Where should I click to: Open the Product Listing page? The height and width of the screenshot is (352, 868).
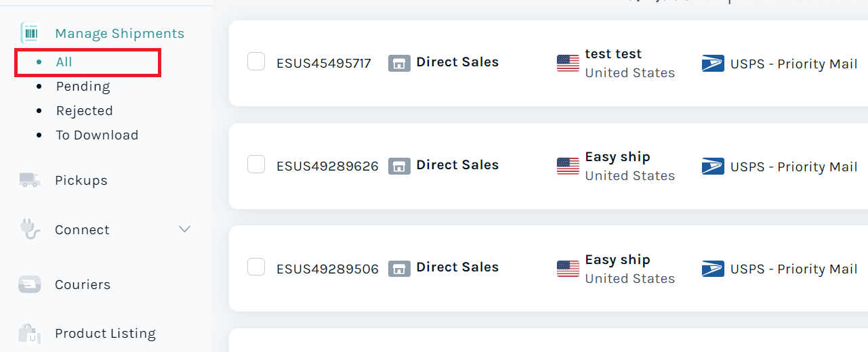click(x=105, y=333)
